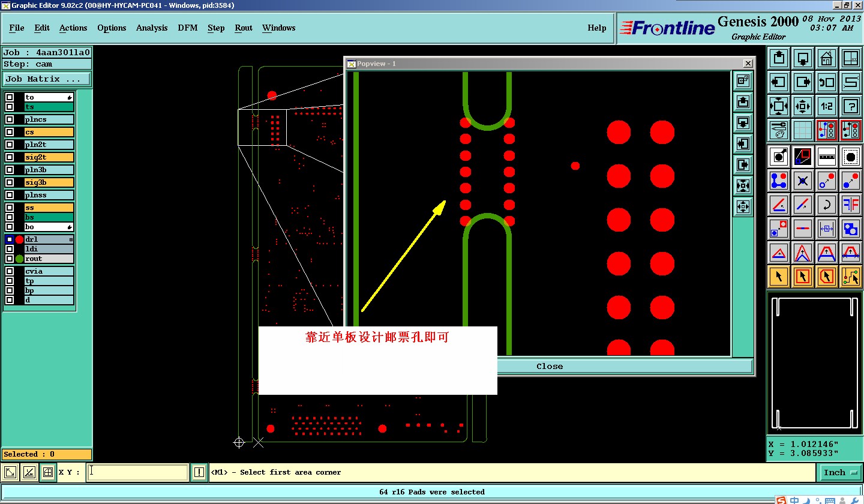Click the red color dot of drl layer
Screen dimensions: 864x504
(x=19, y=239)
